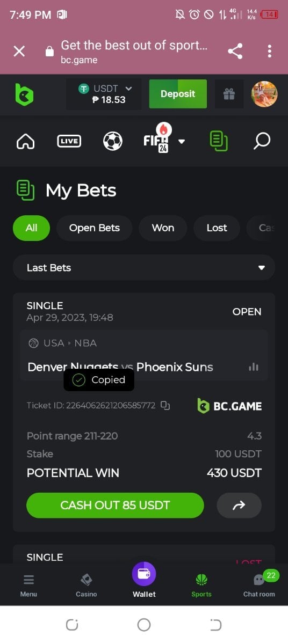Open the home house icon
This screenshot has height=644, width=288.
click(x=26, y=141)
